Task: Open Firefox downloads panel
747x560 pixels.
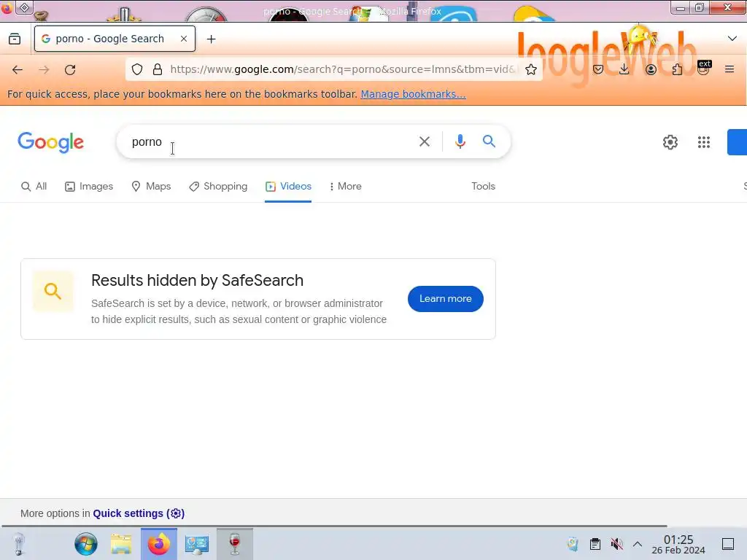Action: pyautogui.click(x=624, y=69)
